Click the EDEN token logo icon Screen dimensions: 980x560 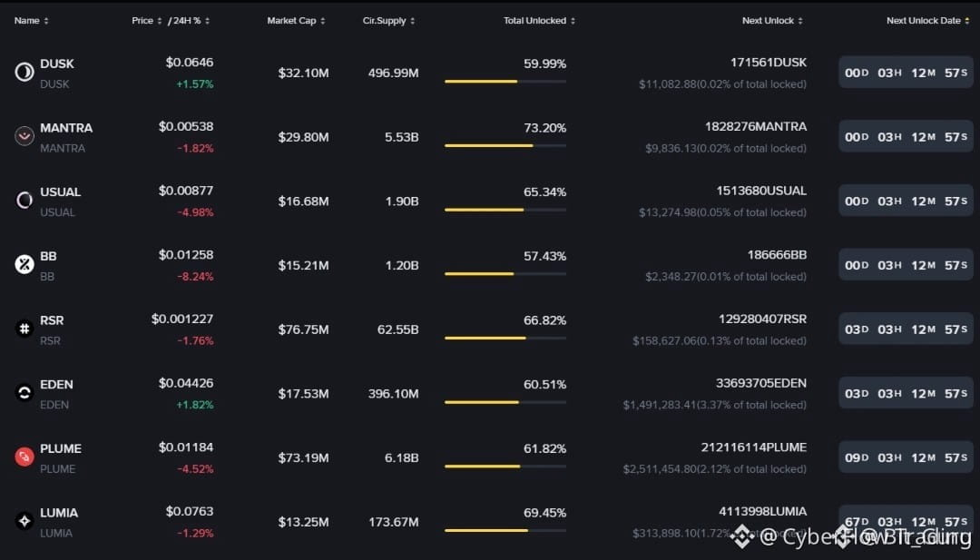24,393
